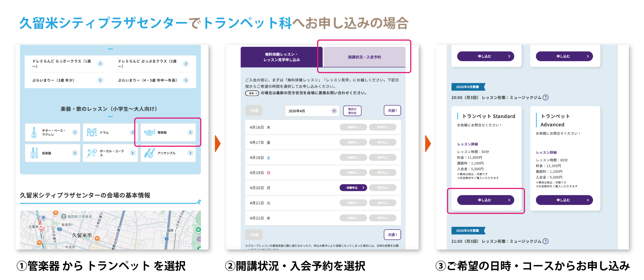Switch to 開講状況・入会予約 tab
644x280 pixels.
[364, 57]
